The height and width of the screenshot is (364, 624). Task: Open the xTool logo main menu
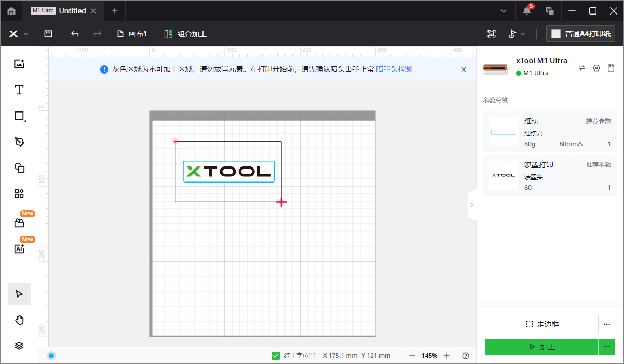14,34
